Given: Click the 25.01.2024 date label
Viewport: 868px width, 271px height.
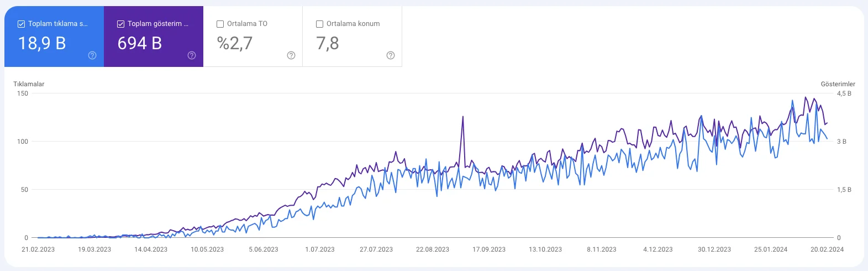Looking at the screenshot, I should [x=771, y=249].
